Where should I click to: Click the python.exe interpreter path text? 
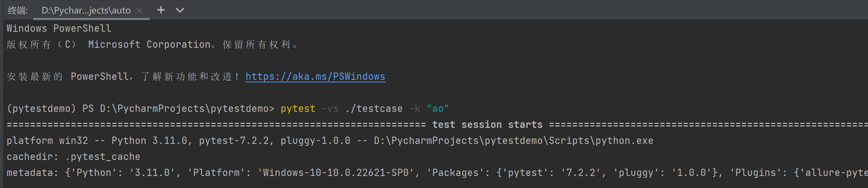point(513,141)
